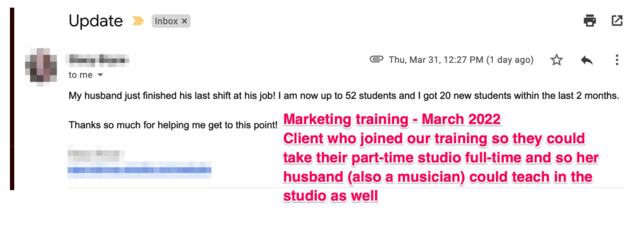
Task: Click the print all icon
Action: tap(589, 21)
